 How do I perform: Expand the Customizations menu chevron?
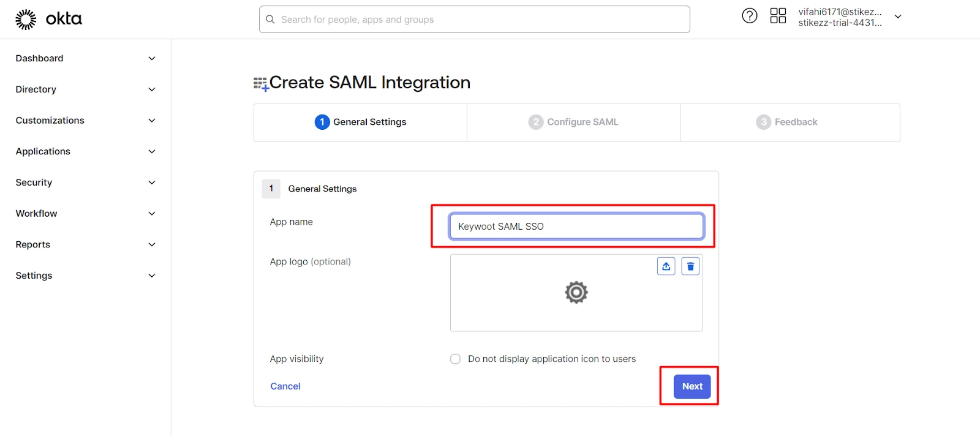(152, 121)
